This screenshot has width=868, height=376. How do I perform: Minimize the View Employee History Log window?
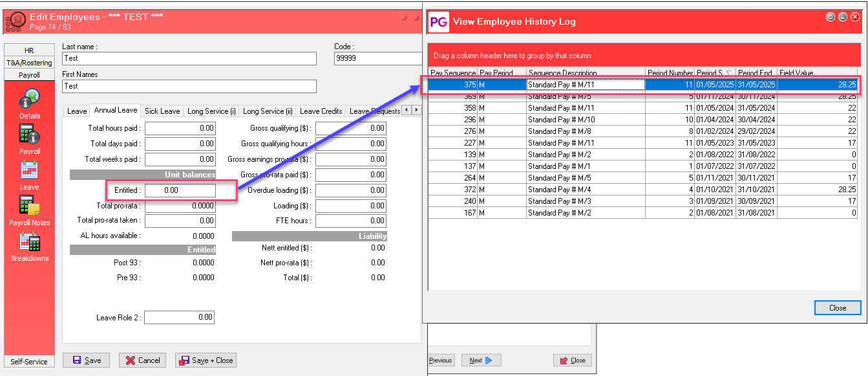(843, 17)
